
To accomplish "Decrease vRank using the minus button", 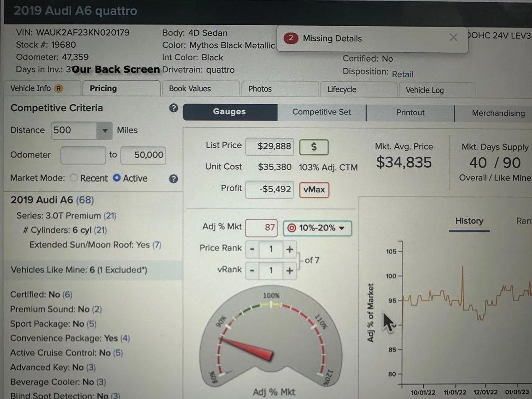I will tap(252, 270).
